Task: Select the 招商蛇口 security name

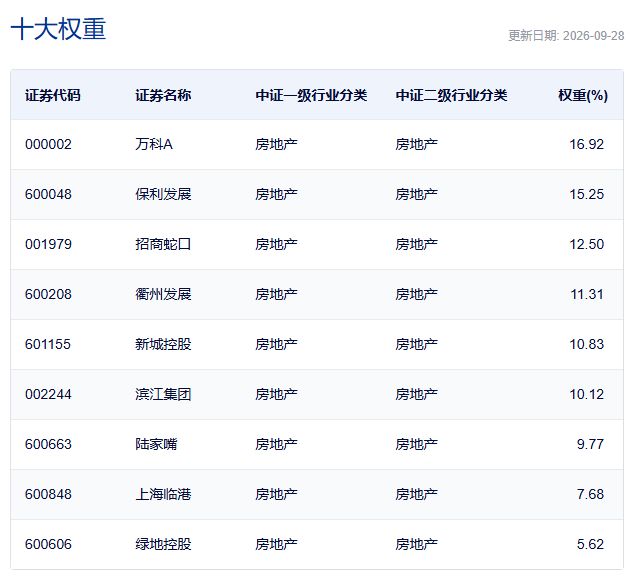Action: [163, 244]
